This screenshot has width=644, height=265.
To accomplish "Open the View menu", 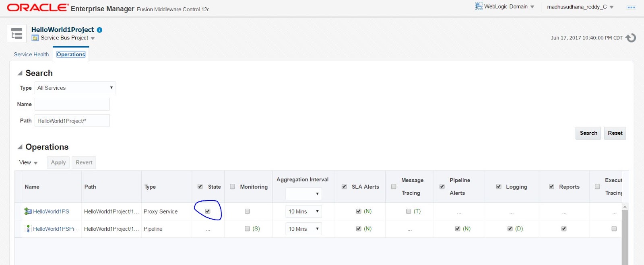I will point(28,162).
